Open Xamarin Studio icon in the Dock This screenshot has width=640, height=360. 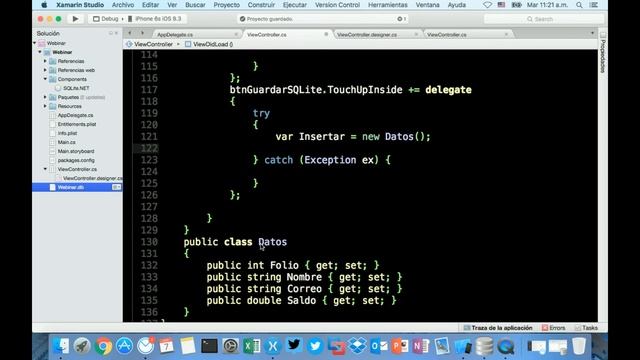click(273, 346)
